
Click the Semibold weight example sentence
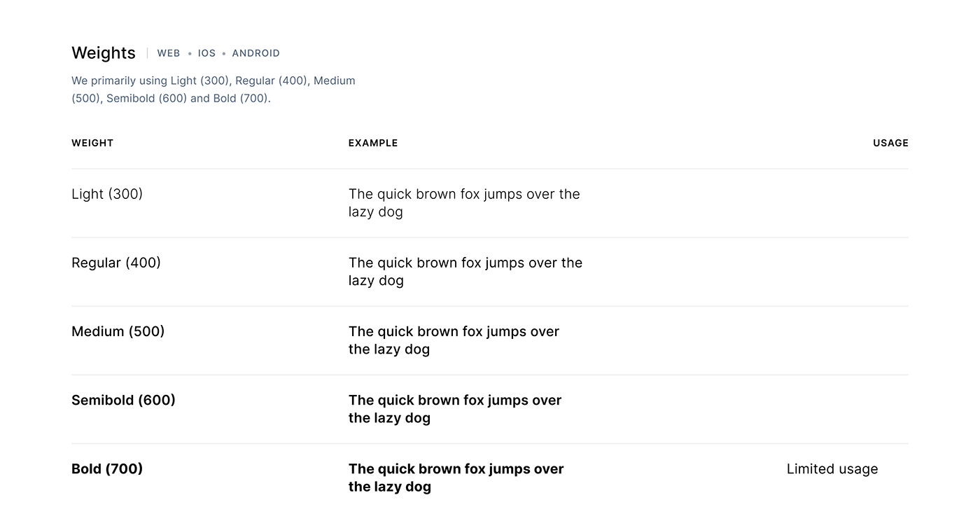tap(456, 409)
